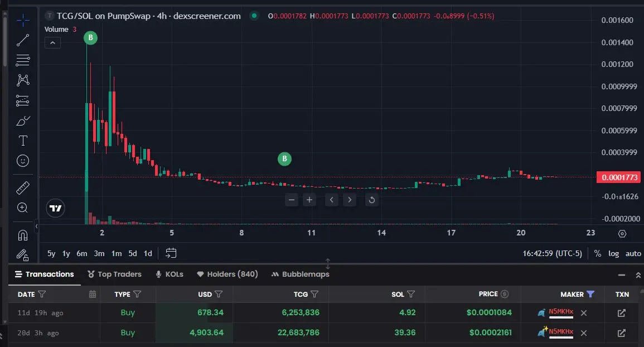Click the buy marker at chart peak
This screenshot has height=347, width=644.
(90, 38)
